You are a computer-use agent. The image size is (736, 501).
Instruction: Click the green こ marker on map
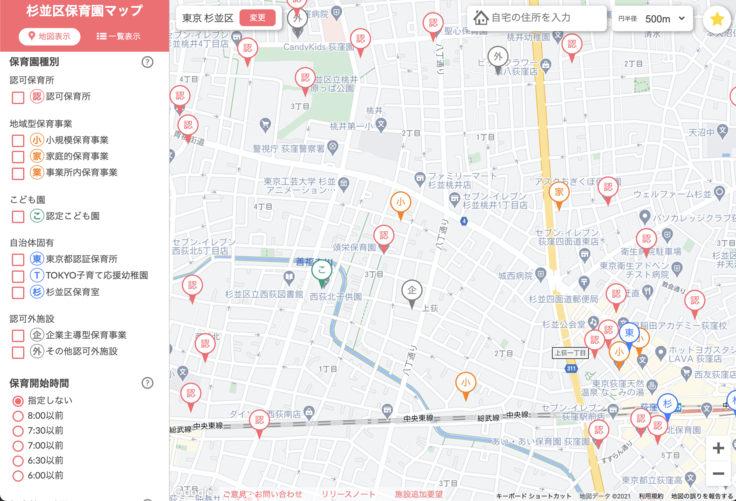click(321, 269)
